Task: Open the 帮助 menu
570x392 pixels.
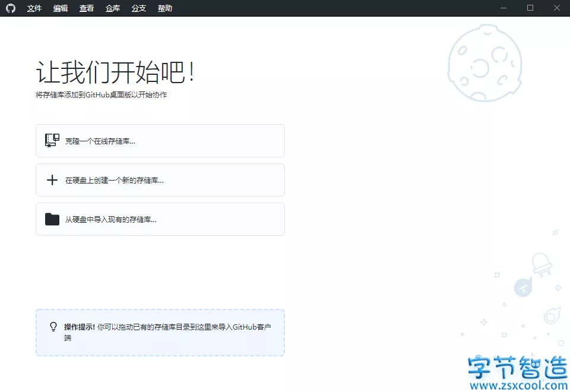Action: (x=165, y=8)
